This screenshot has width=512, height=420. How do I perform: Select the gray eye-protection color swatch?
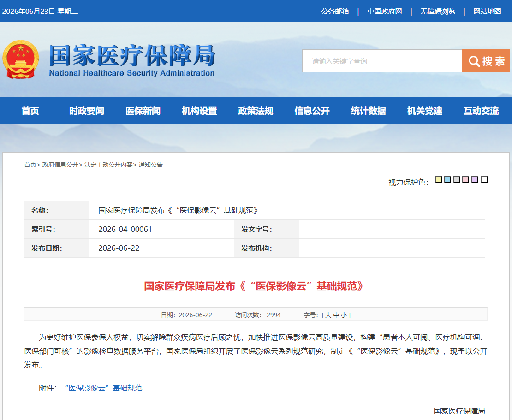pos(457,179)
